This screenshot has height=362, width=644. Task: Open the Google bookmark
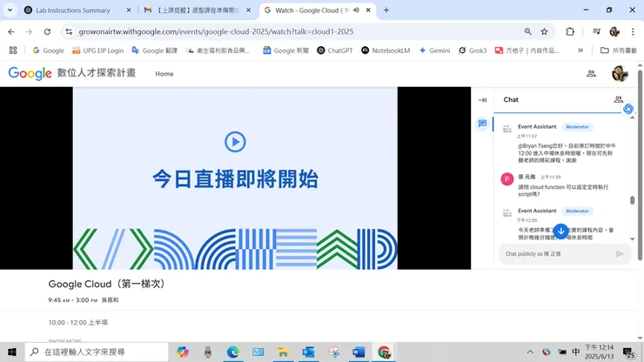tap(49, 50)
